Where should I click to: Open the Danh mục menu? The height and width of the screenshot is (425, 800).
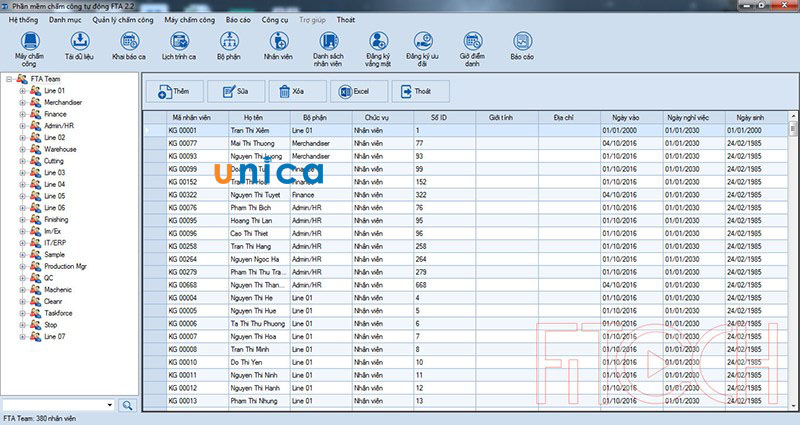click(x=65, y=20)
